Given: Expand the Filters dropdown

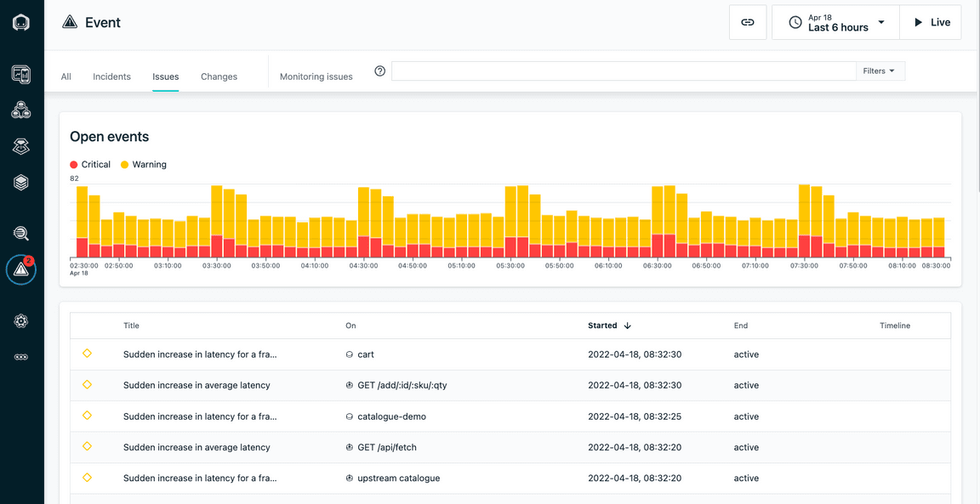Looking at the screenshot, I should tap(880, 71).
